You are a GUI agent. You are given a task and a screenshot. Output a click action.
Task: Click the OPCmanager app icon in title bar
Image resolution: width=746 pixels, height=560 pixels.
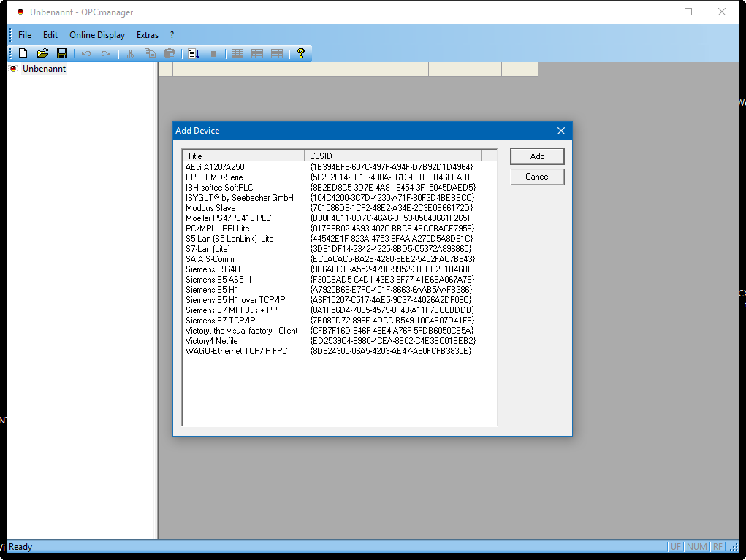pos(20,12)
